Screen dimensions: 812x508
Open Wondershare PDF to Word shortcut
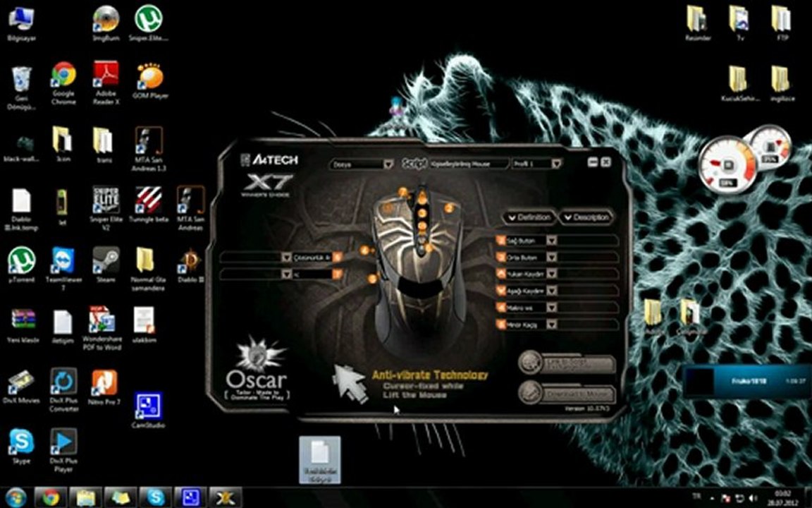point(102,327)
